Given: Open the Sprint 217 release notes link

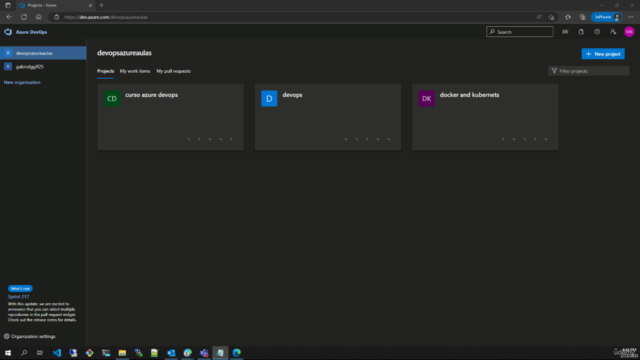Looking at the screenshot, I should (x=18, y=297).
